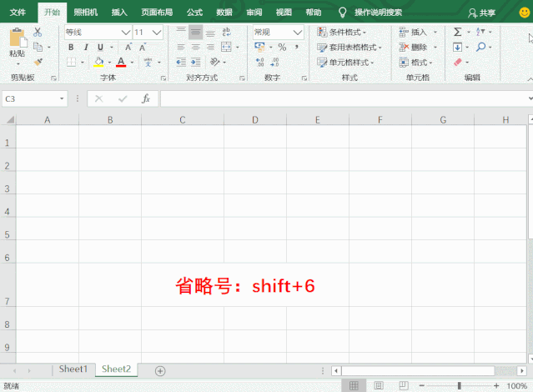This screenshot has width=533, height=392.
Task: Decrease indent icon
Action: point(181,63)
